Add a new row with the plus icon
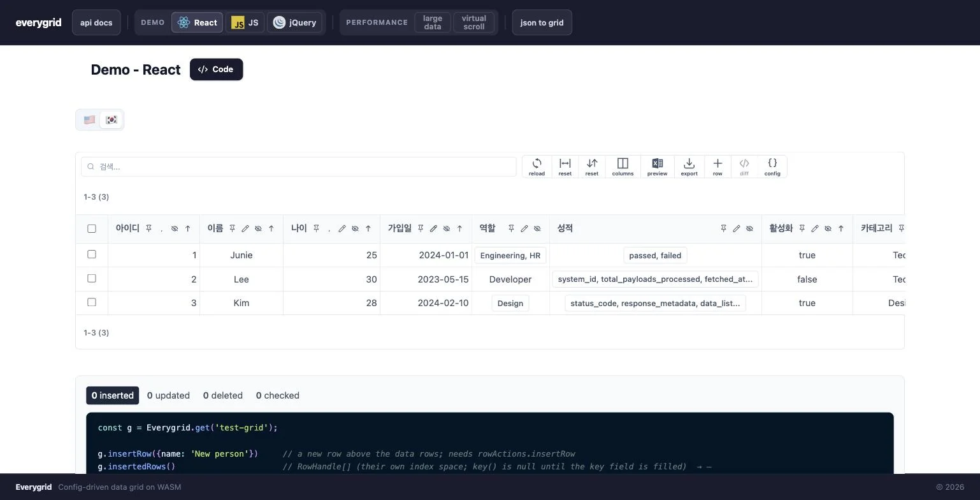 tap(717, 166)
